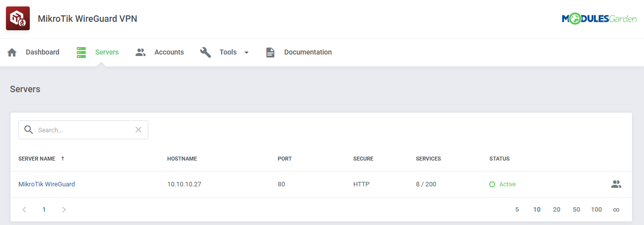
Task: Click the Dashboard home icon
Action: (x=12, y=52)
